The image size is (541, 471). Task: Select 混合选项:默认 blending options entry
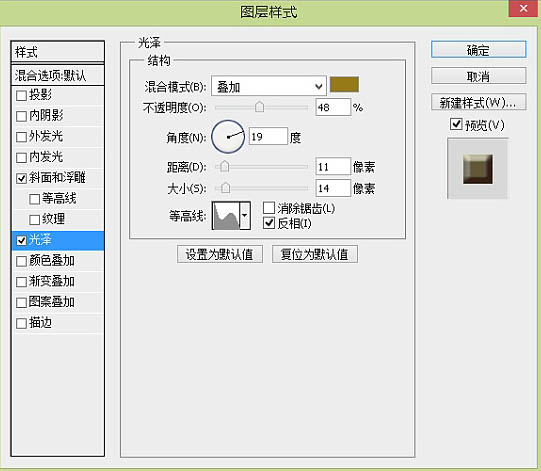(58, 75)
